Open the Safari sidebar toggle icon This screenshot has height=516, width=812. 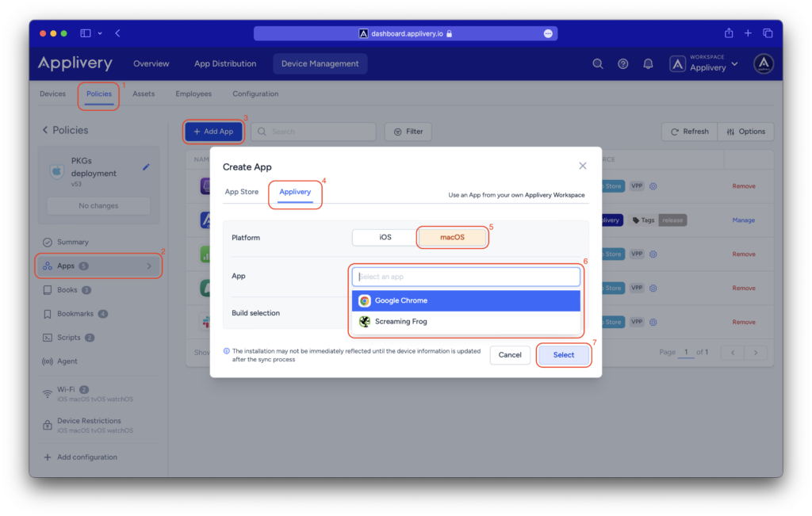[x=86, y=33]
